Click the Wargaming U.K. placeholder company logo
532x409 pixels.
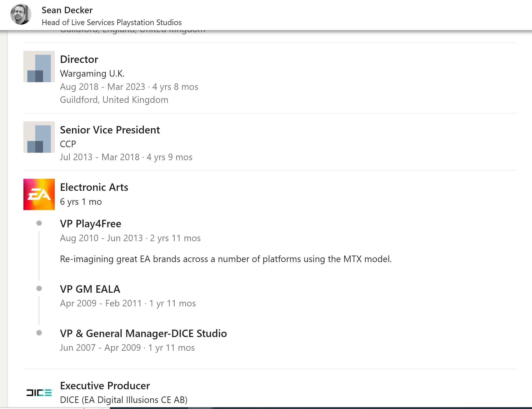39,66
